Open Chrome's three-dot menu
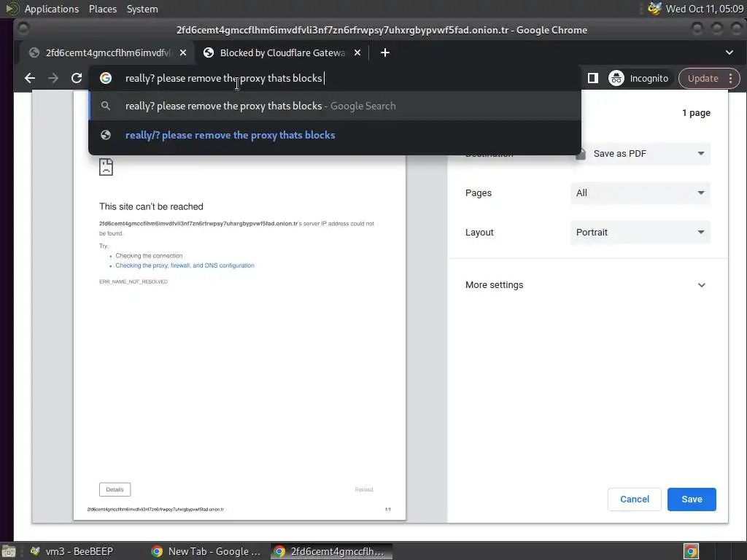This screenshot has height=560, width=747. (730, 79)
